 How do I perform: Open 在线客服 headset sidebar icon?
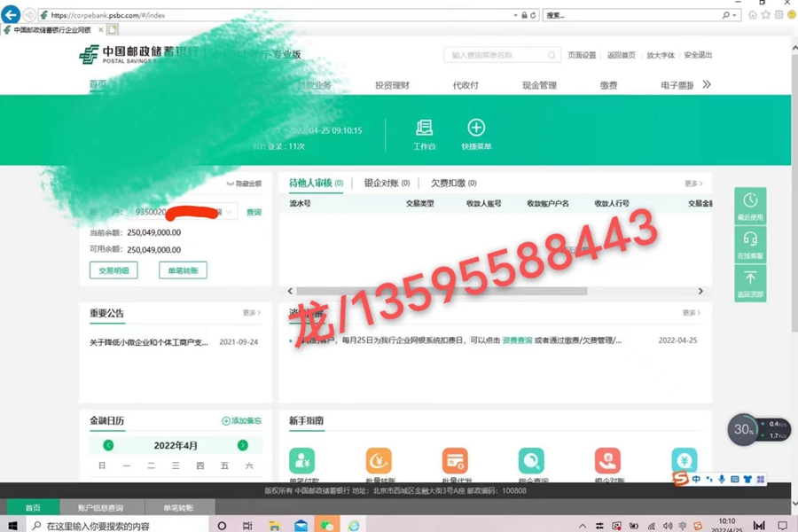pyautogui.click(x=750, y=244)
